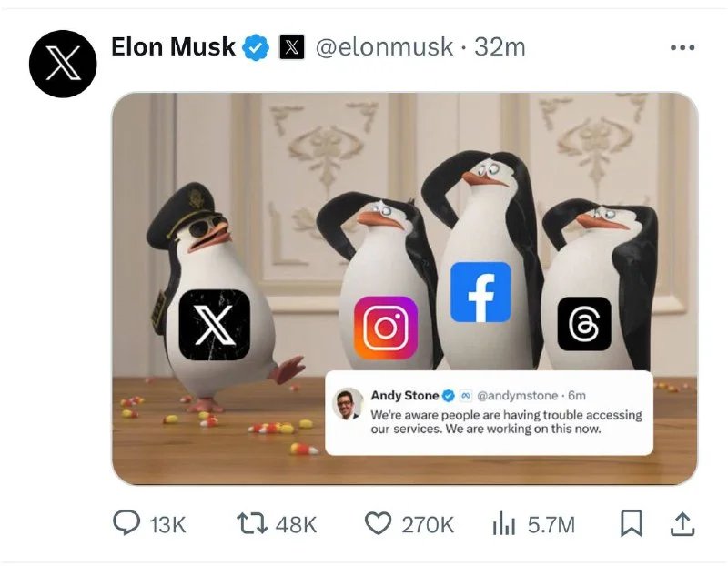728x566 pixels.
Task: Click the 270K likes count
Action: click(x=428, y=525)
